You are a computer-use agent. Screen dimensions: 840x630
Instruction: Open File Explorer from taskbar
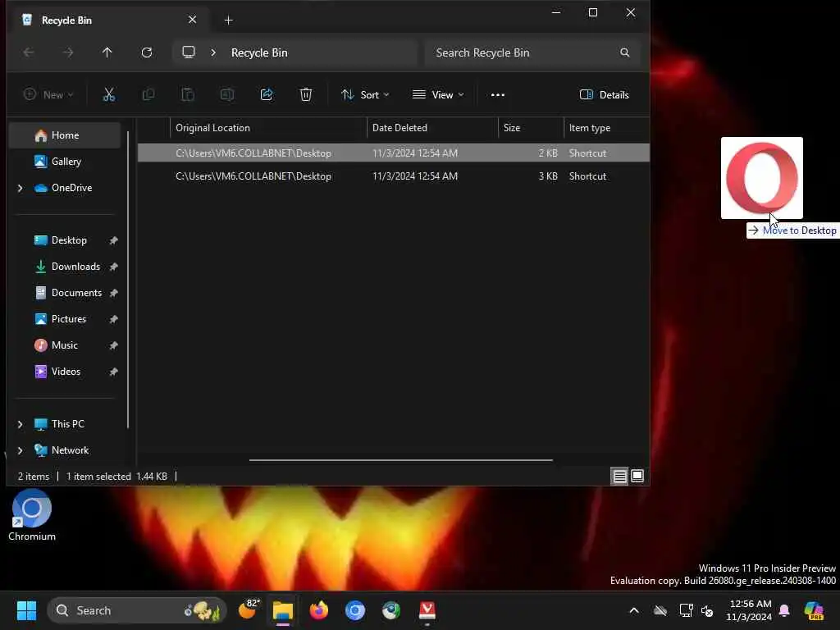283,610
